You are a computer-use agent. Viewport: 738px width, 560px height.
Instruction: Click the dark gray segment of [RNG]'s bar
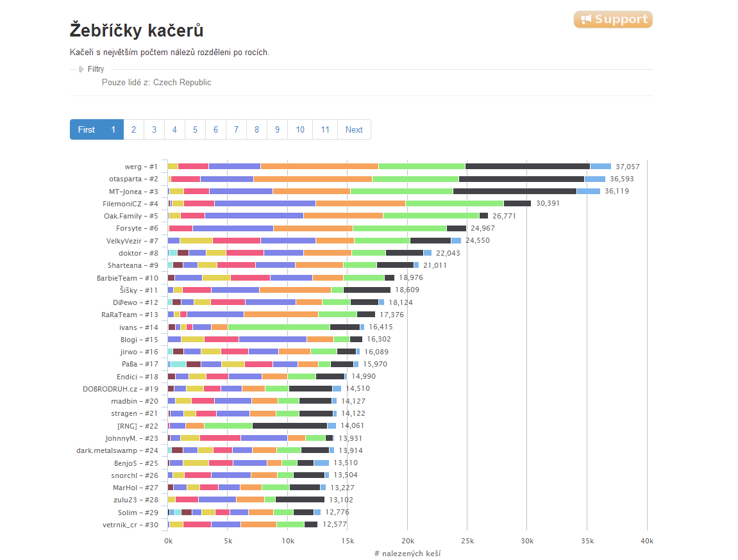point(289,426)
